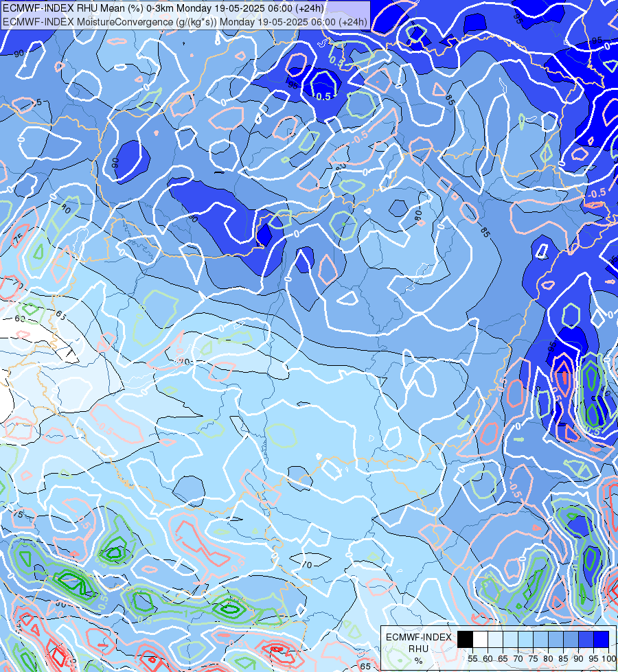Pick the legend swatch for 70-75% humidity

click(x=525, y=639)
